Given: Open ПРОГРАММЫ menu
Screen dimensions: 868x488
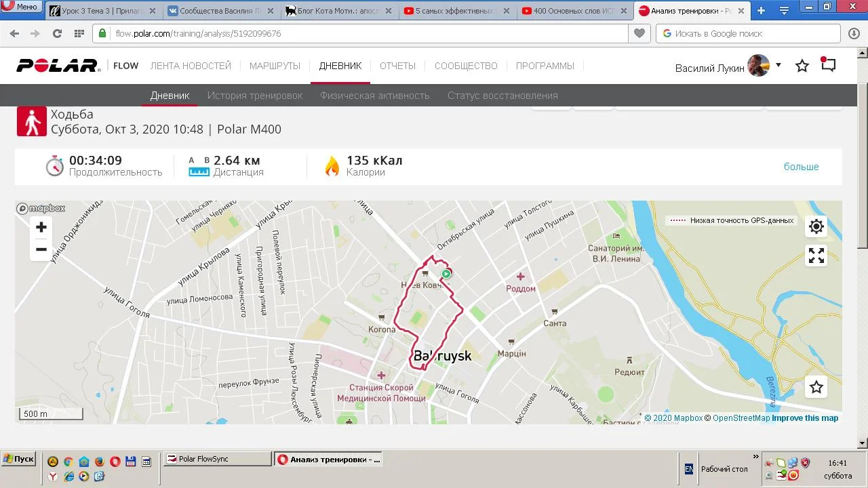Looking at the screenshot, I should [x=545, y=66].
